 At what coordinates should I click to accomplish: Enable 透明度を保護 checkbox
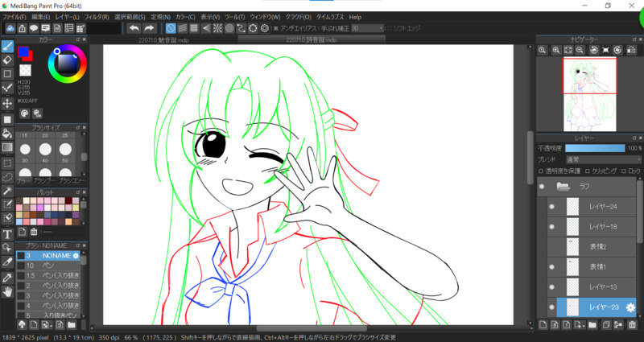pyautogui.click(x=540, y=171)
